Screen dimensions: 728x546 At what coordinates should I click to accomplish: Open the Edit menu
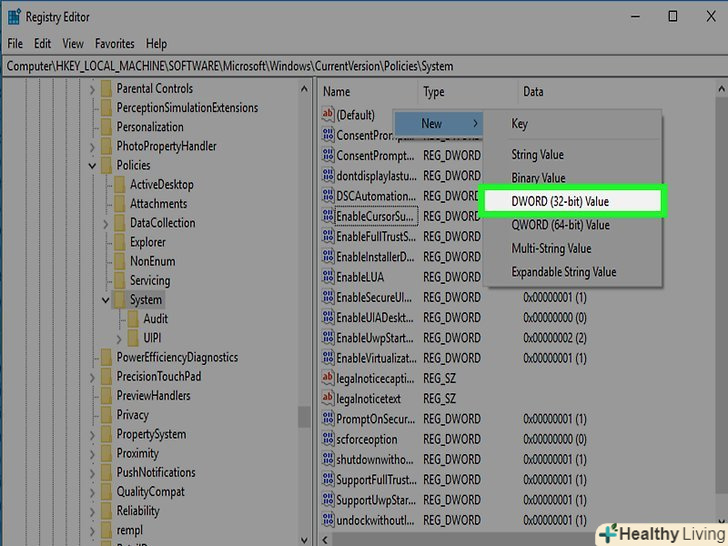pyautogui.click(x=42, y=44)
